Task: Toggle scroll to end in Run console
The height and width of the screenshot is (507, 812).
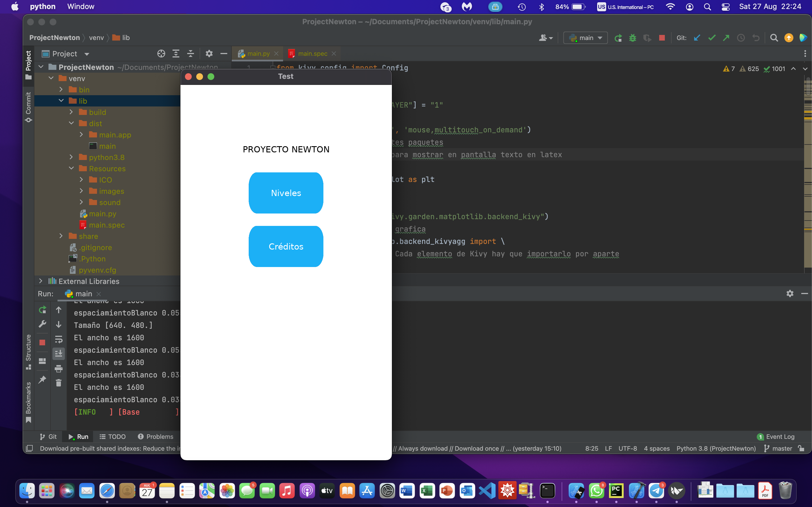Action: pyautogui.click(x=59, y=353)
